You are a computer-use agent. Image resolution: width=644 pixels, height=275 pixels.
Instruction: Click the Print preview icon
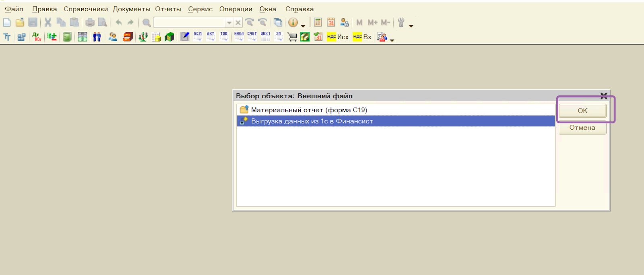point(103,23)
